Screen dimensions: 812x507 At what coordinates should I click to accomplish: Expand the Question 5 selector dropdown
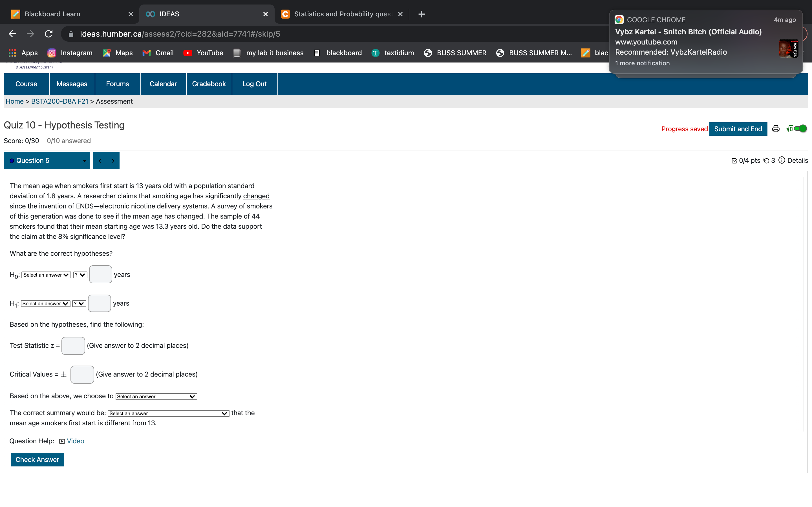pos(47,161)
